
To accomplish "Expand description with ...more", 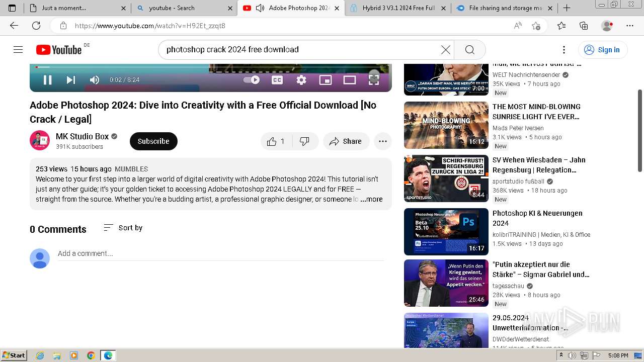I will [371, 199].
